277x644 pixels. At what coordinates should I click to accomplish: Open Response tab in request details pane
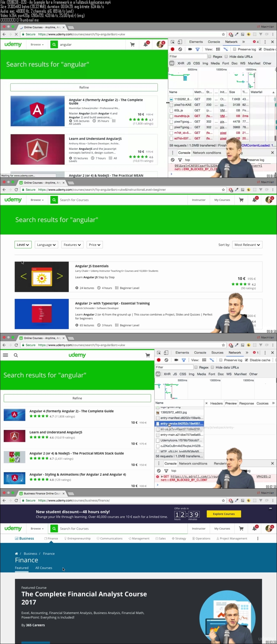(246, 403)
